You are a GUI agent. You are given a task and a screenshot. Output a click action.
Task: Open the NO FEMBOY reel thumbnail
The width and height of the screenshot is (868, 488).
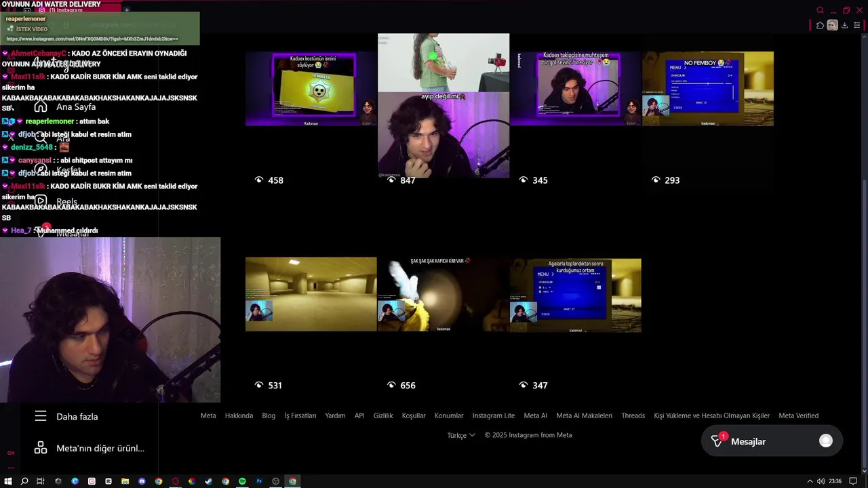(708, 89)
